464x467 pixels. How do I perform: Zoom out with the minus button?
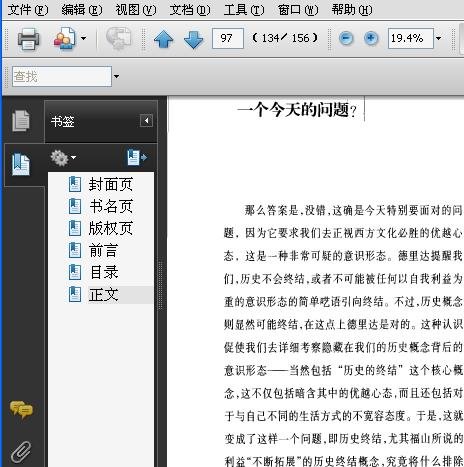(x=346, y=38)
